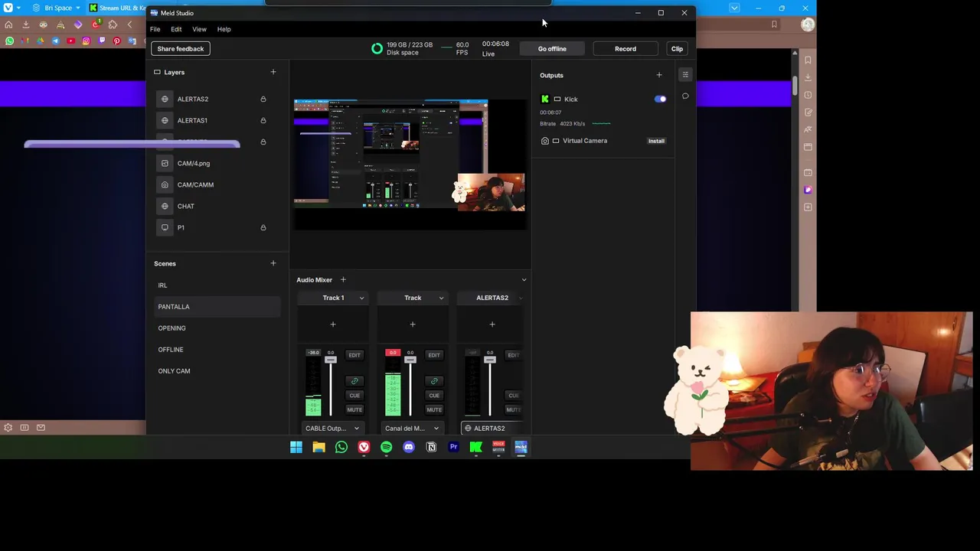Switch to the IRL scene
The height and width of the screenshot is (551, 980).
217,285
